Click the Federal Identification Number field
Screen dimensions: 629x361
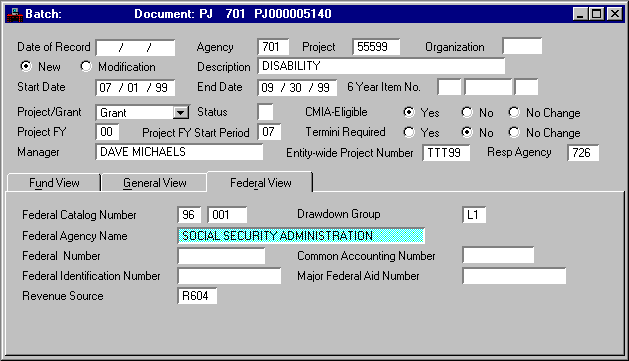pos(229,276)
